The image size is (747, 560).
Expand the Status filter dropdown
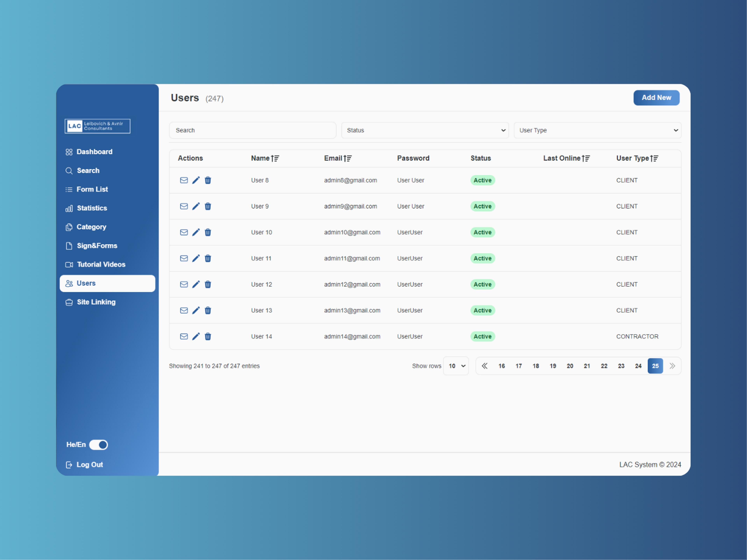[x=425, y=130]
